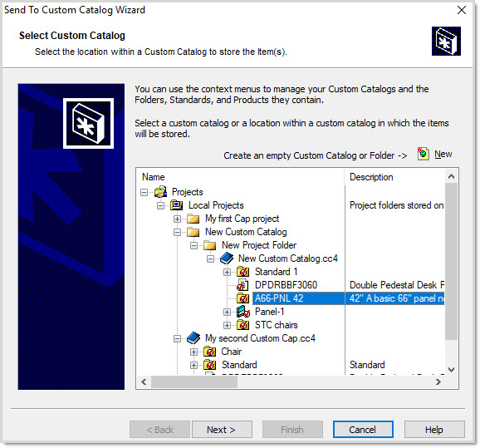480x448 pixels.
Task: Select the STC chairs folder icon
Action: pos(242,325)
